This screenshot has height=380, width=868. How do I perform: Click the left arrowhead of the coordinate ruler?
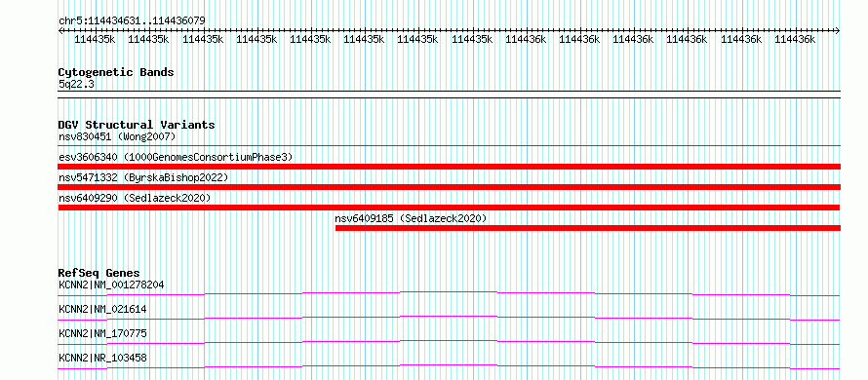(x=60, y=30)
